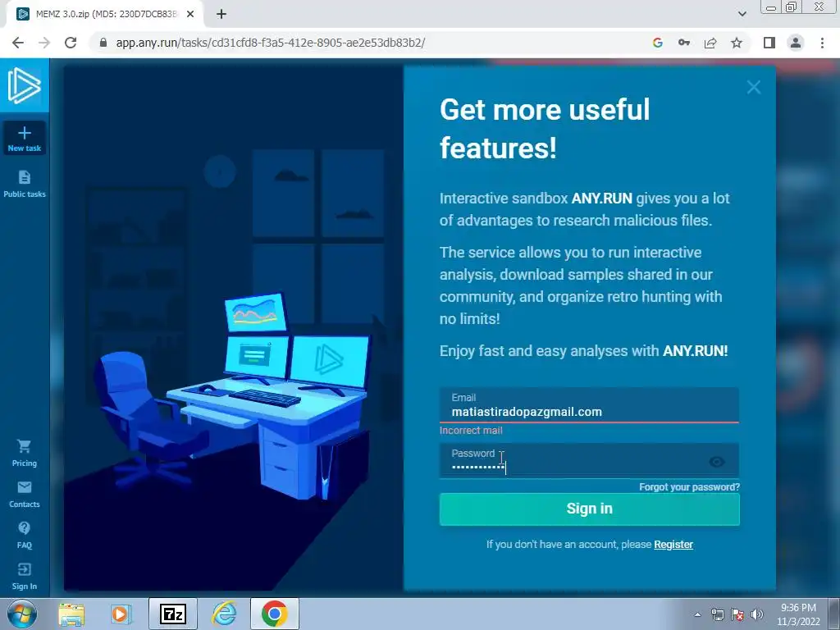
Task: Click the Forgot your password link
Action: click(689, 487)
